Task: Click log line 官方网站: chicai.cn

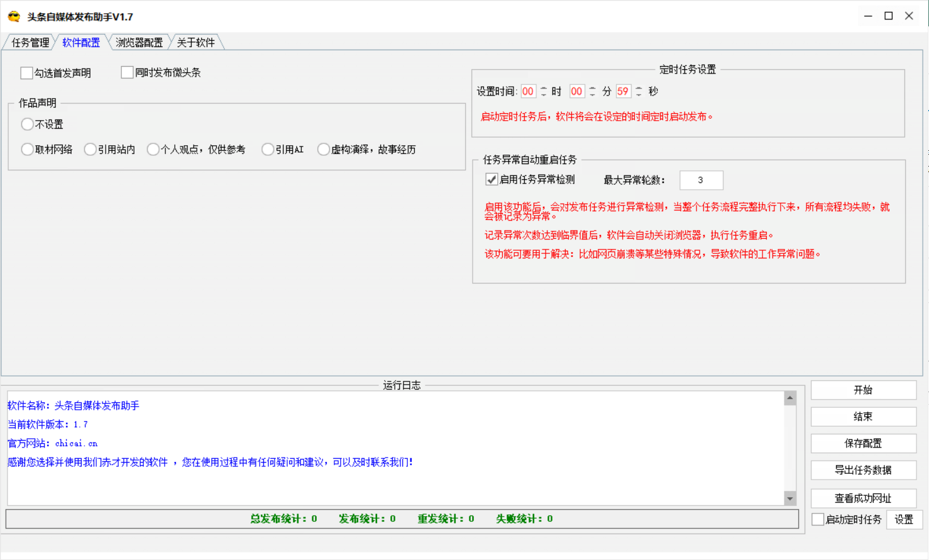Action: click(x=53, y=443)
